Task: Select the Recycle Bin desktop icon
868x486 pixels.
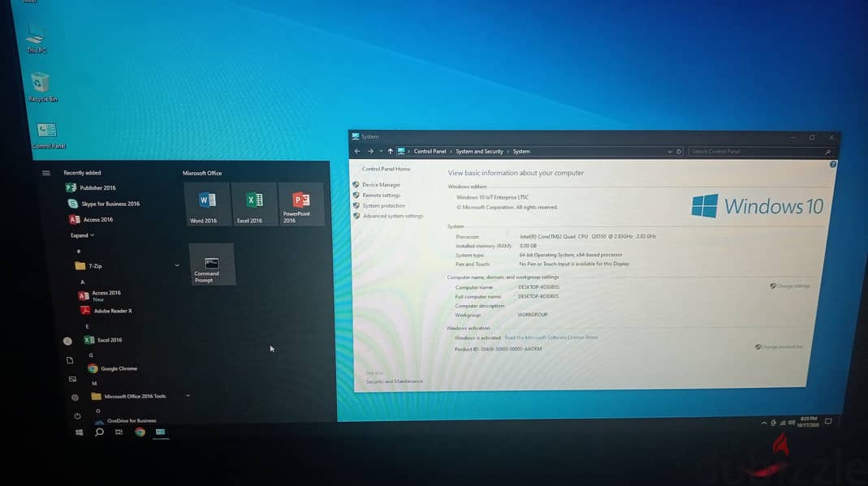Action: (x=42, y=88)
